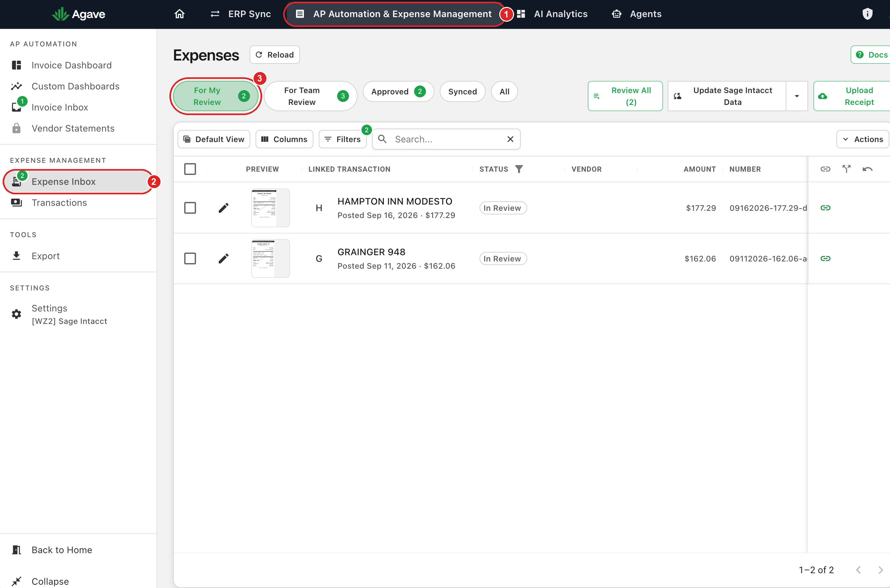Edit the GRAINGER 948 expense with pencil
This screenshot has width=890, height=588.
224,258
